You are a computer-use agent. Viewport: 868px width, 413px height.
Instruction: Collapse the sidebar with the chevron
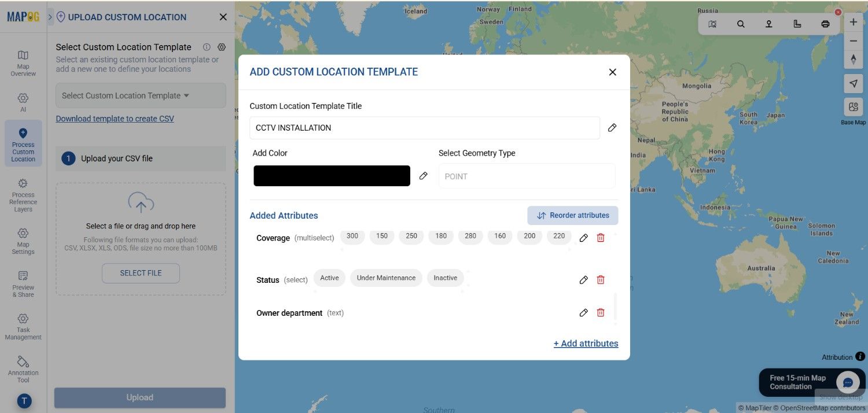coord(50,17)
